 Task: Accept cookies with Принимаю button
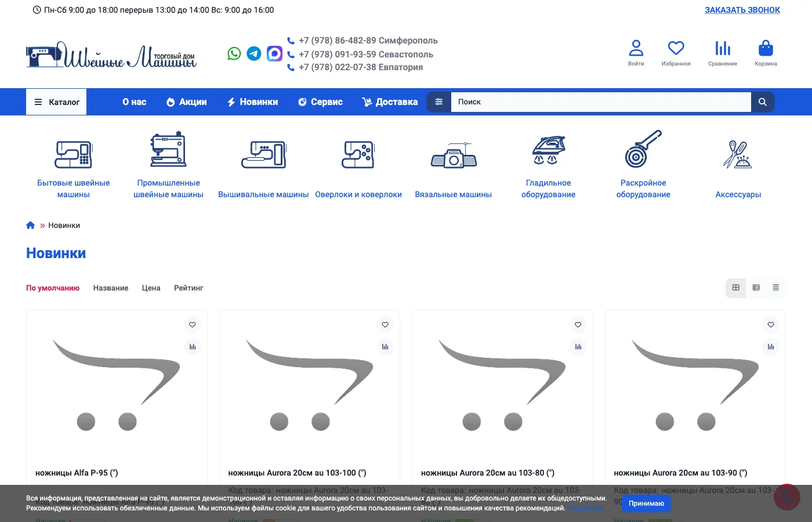[x=646, y=503]
